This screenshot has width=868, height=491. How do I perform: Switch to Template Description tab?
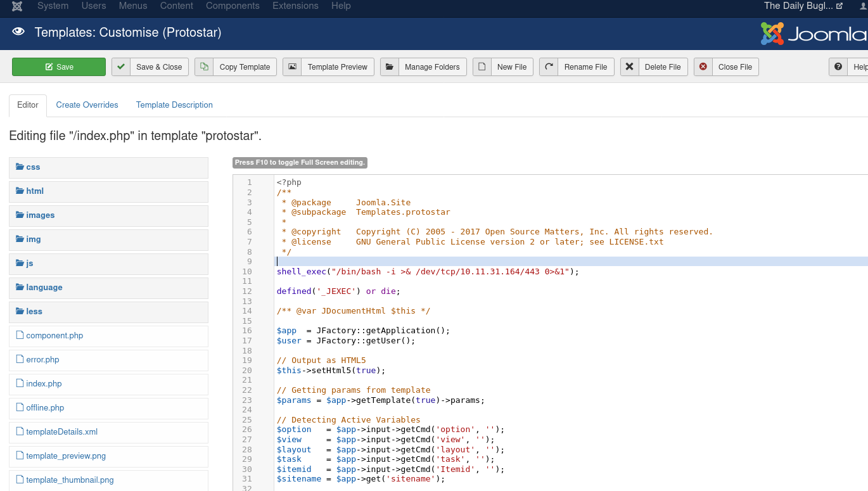[x=174, y=105]
